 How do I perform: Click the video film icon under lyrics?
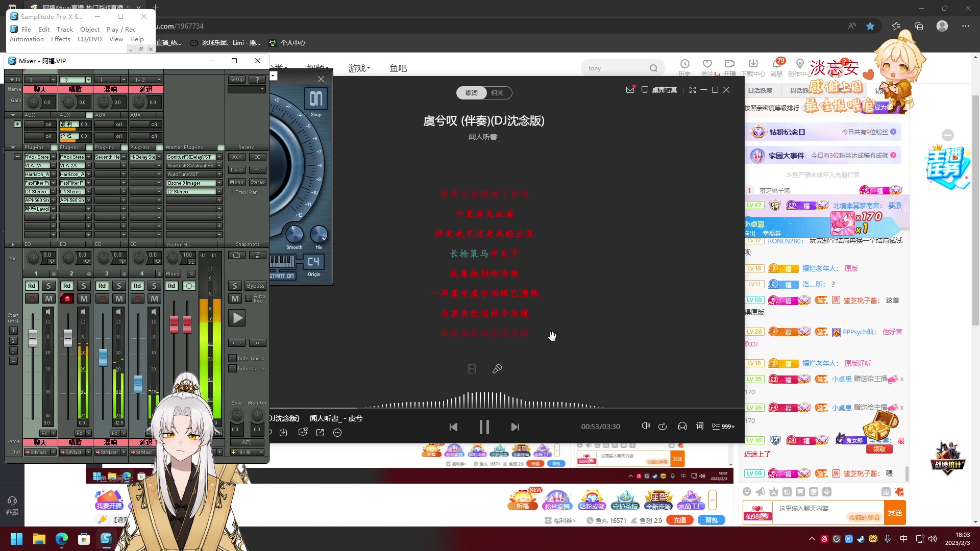point(472,369)
